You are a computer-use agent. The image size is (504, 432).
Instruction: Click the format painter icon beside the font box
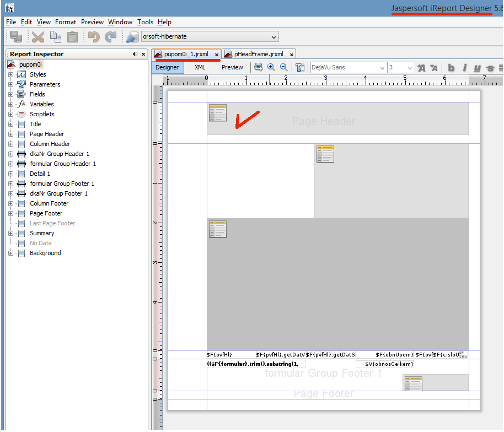300,67
